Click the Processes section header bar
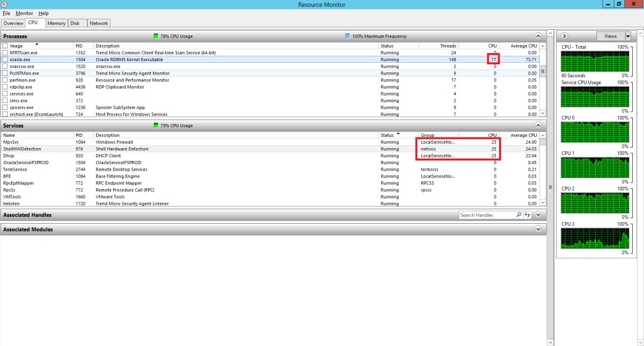 tap(273, 36)
